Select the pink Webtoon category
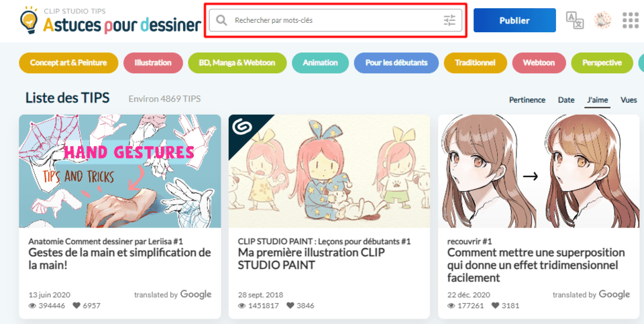Viewport: 644px width, 324px height. pyautogui.click(x=539, y=63)
